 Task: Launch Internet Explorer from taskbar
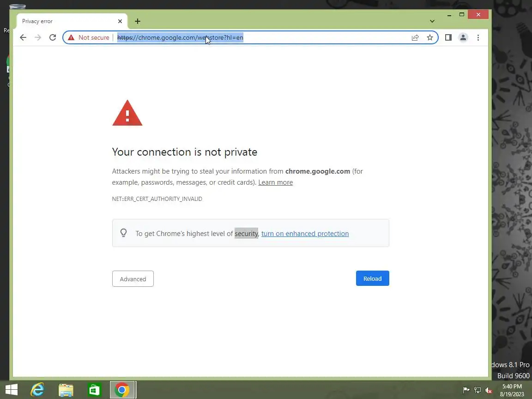tap(37, 389)
